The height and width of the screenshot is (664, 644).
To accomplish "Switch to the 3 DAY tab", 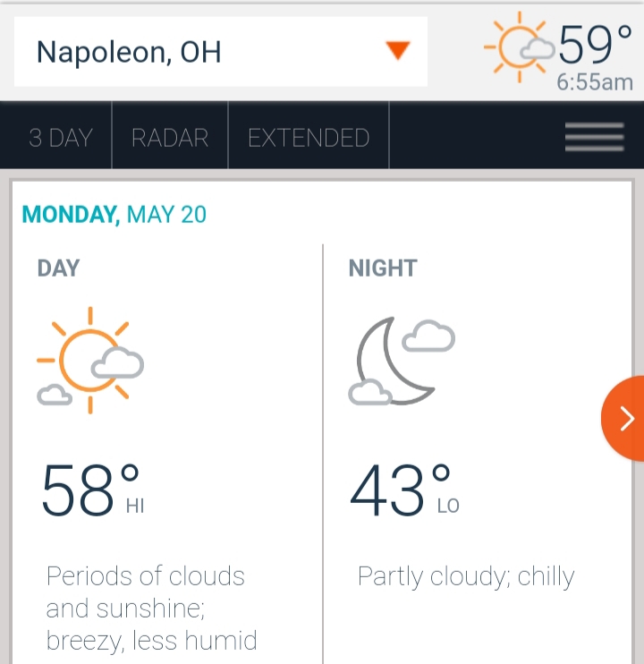I will click(x=61, y=138).
